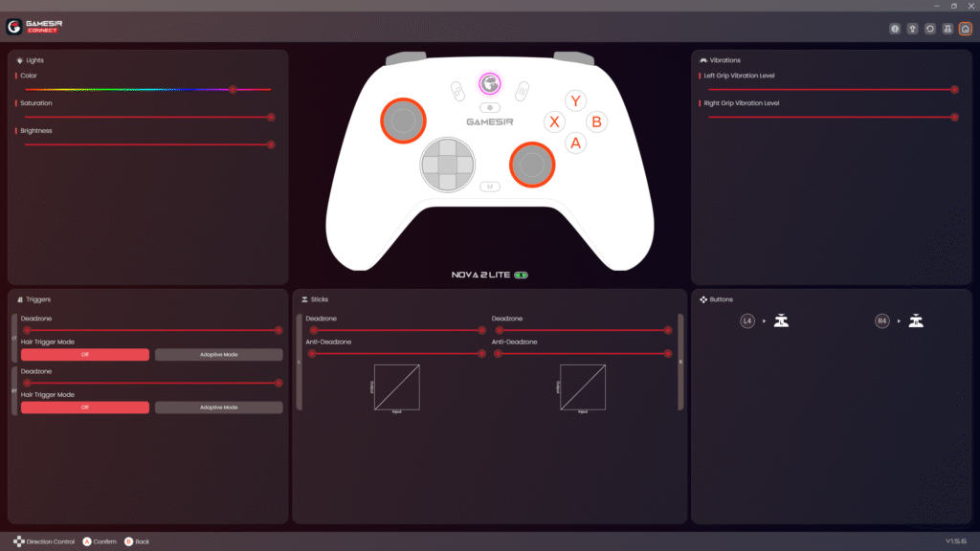Click the reset/restore circular arrow icon
This screenshot has width=980, height=551.
point(930,29)
